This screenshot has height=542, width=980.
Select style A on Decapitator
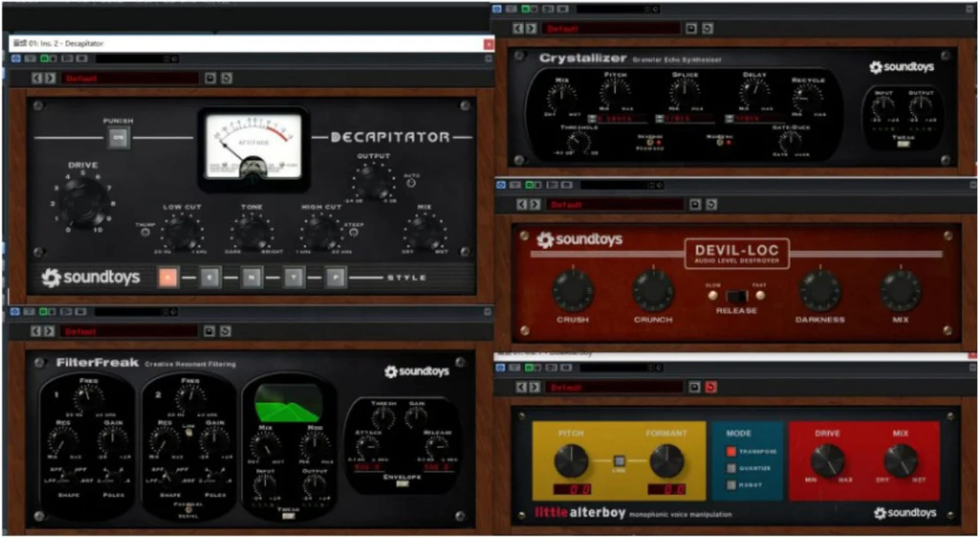click(168, 278)
